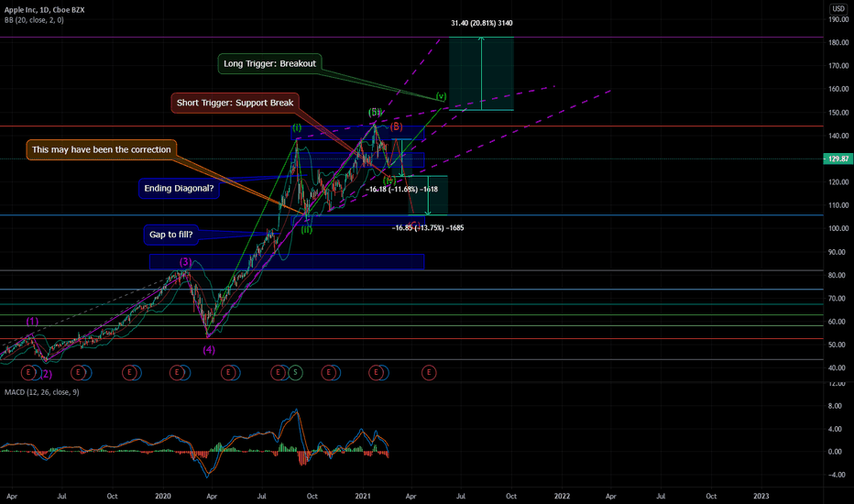This screenshot has height=504, width=854.
Task: Select the green long-position target box
Action: [481, 73]
